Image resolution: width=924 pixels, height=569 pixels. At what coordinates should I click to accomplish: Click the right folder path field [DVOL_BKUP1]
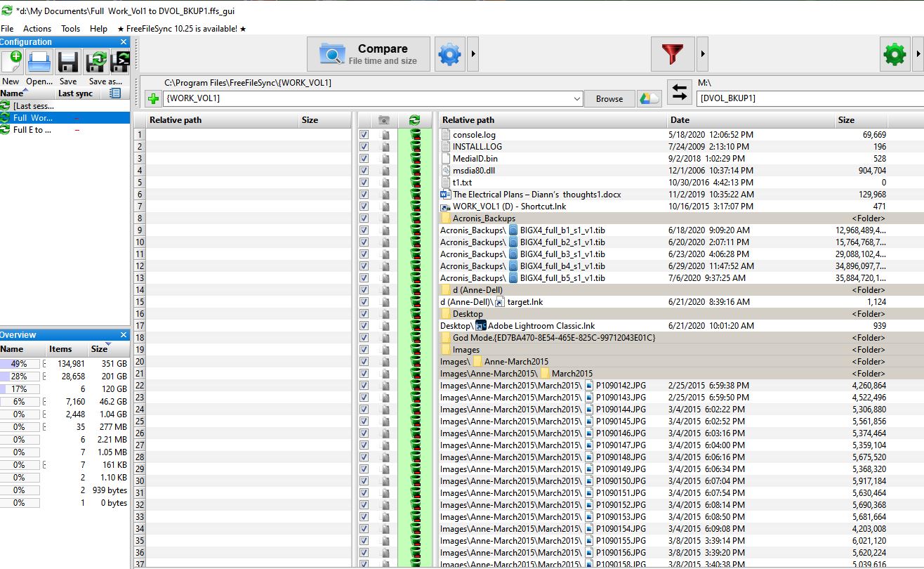coord(810,99)
